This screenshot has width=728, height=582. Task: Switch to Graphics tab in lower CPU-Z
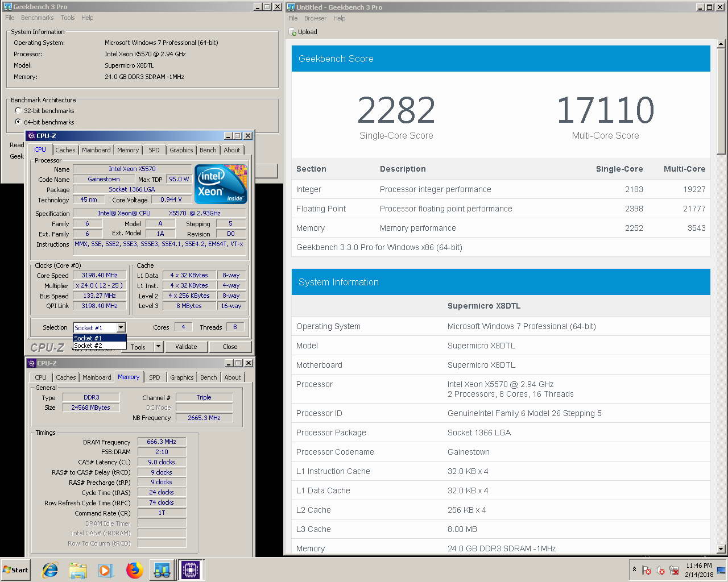pos(182,377)
